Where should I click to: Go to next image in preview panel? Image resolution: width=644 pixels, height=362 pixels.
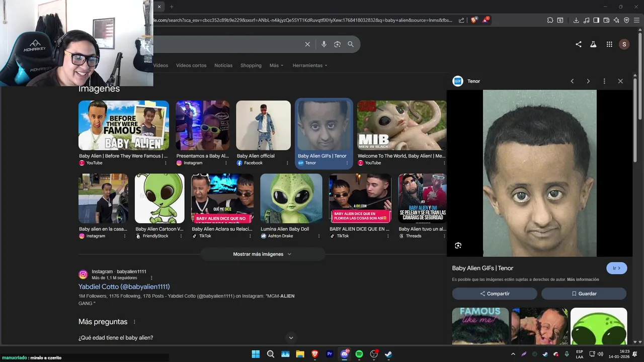tap(588, 81)
